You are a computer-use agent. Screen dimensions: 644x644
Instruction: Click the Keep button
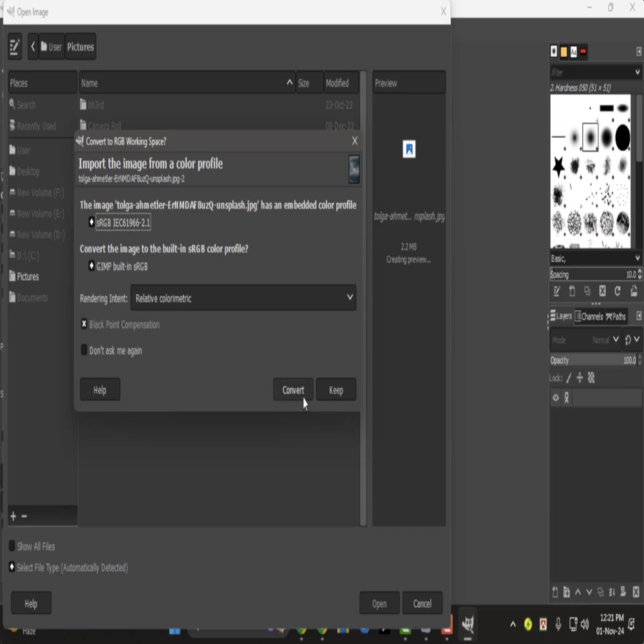click(336, 390)
